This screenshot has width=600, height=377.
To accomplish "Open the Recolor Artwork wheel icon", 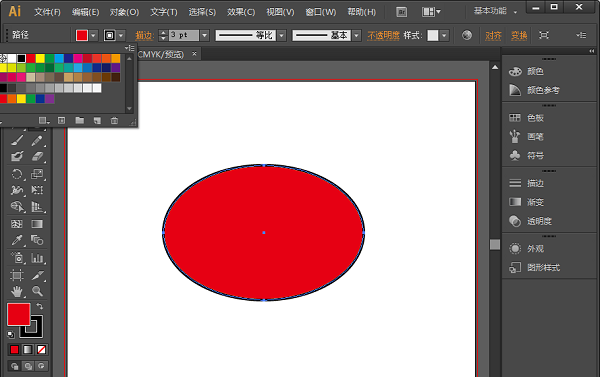I will coord(466,35).
